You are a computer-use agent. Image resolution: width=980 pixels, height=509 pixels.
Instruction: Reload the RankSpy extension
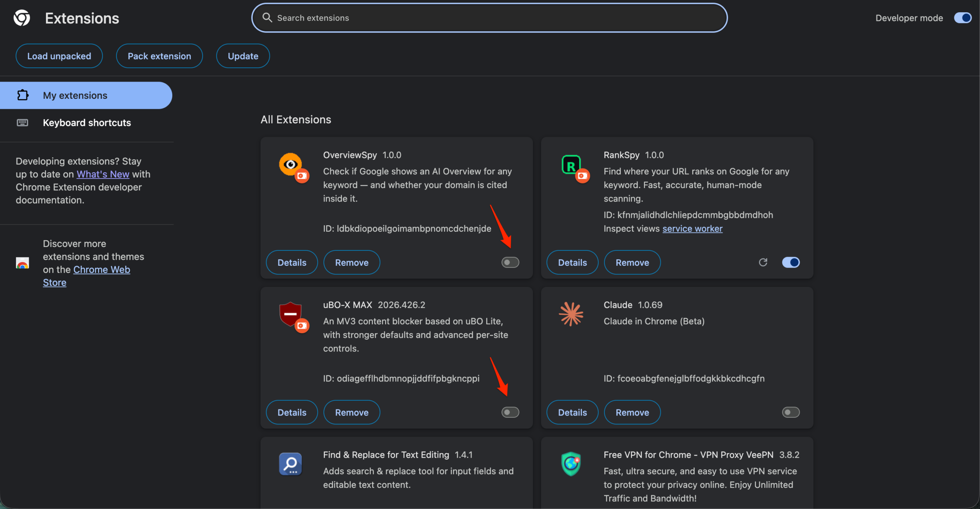[x=763, y=262]
